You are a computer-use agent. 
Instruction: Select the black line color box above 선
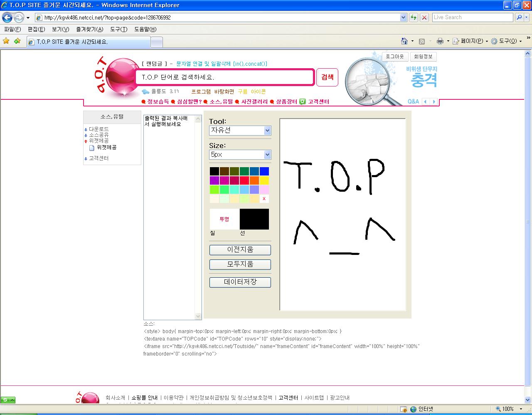click(x=254, y=219)
